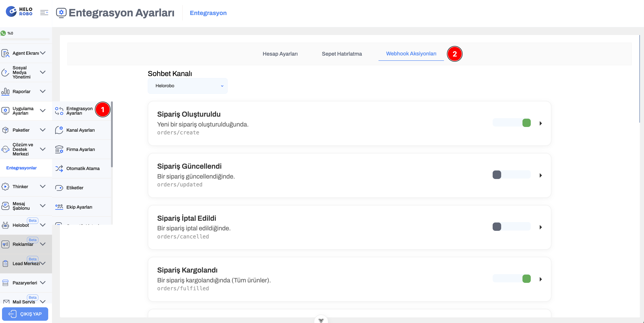
Task: Click the Uygulama Ayarları sidebar icon
Action: (5, 111)
